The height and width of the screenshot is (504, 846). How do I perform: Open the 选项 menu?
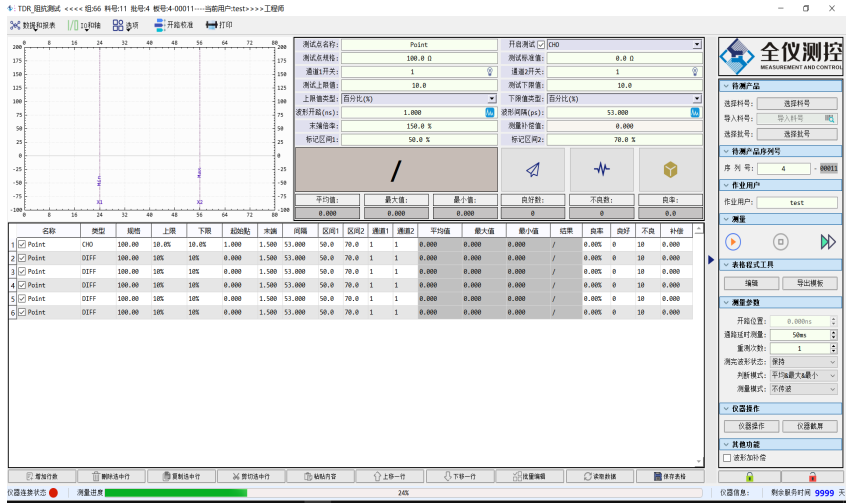tap(125, 24)
